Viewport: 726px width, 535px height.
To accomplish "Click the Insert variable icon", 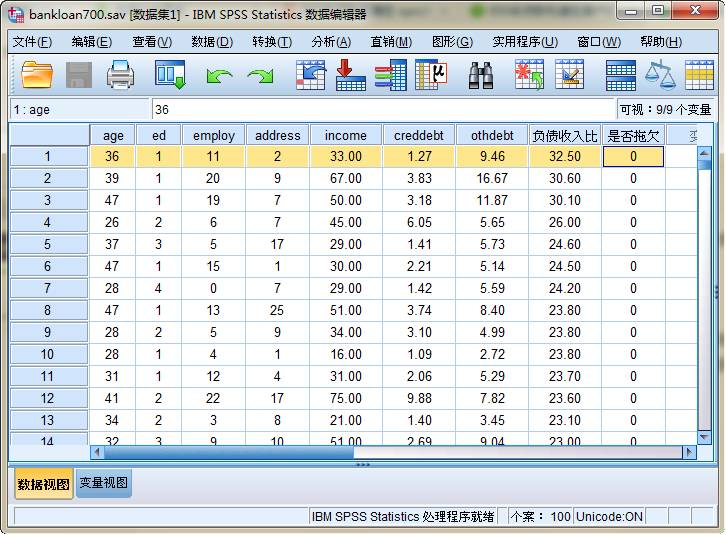I will [x=570, y=75].
